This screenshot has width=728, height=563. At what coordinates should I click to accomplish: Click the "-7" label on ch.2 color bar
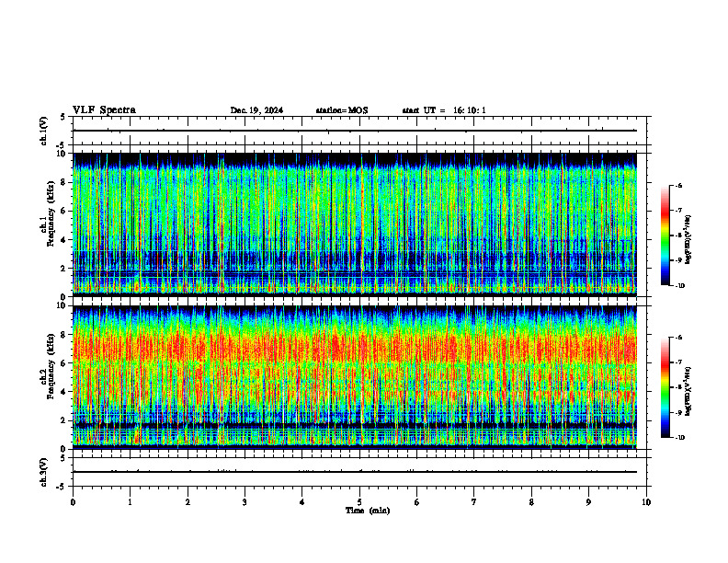[678, 362]
